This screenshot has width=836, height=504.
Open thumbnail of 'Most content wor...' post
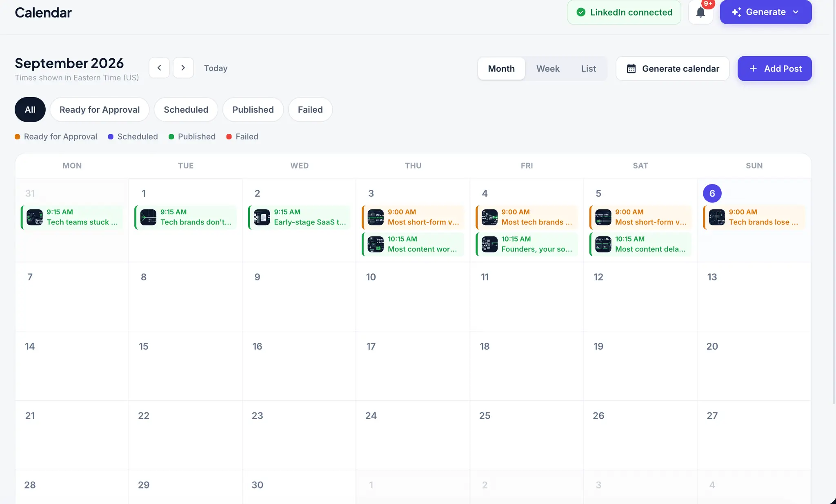coord(376,244)
